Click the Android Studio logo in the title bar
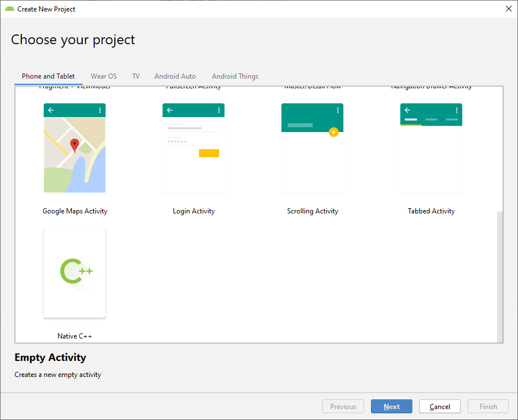 tap(11, 9)
